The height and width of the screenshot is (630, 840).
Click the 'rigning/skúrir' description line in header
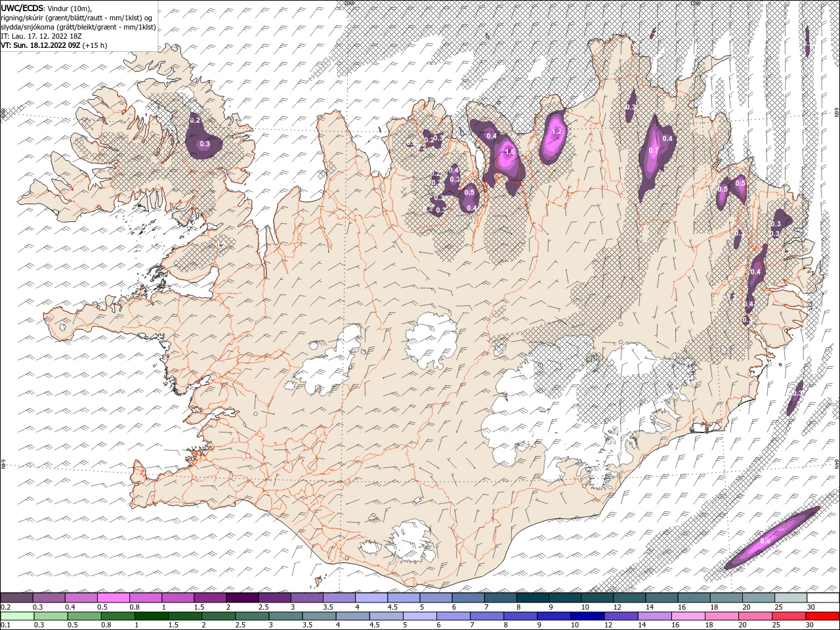[77, 17]
